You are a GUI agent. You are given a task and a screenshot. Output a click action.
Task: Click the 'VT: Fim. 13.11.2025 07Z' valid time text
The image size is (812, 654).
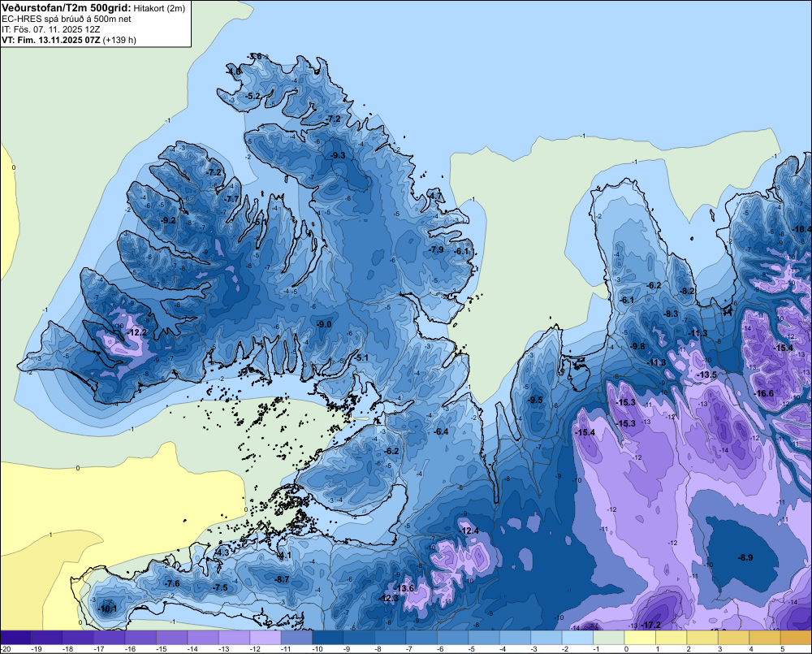[x=50, y=40]
